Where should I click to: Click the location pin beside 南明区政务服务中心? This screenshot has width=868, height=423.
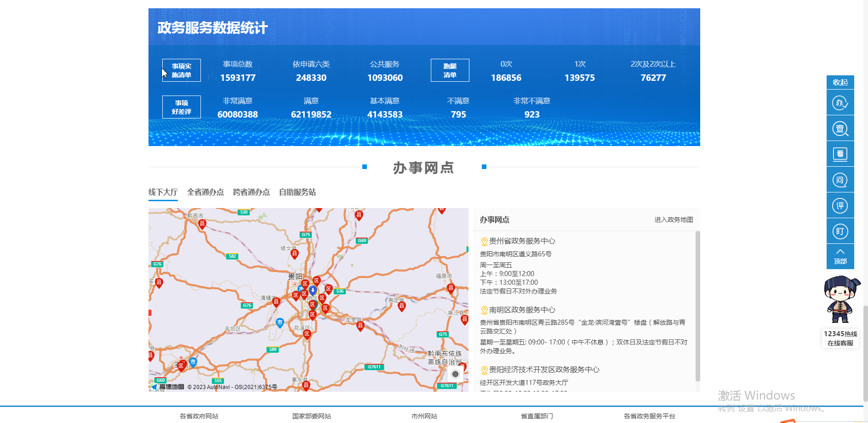coord(484,310)
